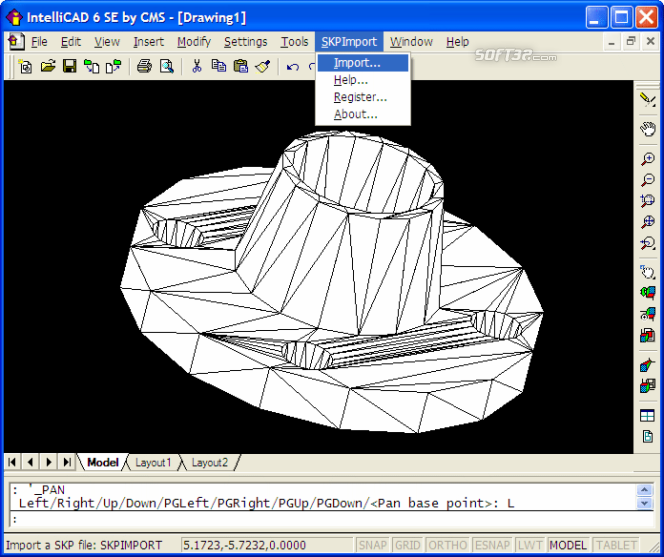Click the Zoom Previous tool
Viewport: 664px width, 557px height.
pos(647,243)
